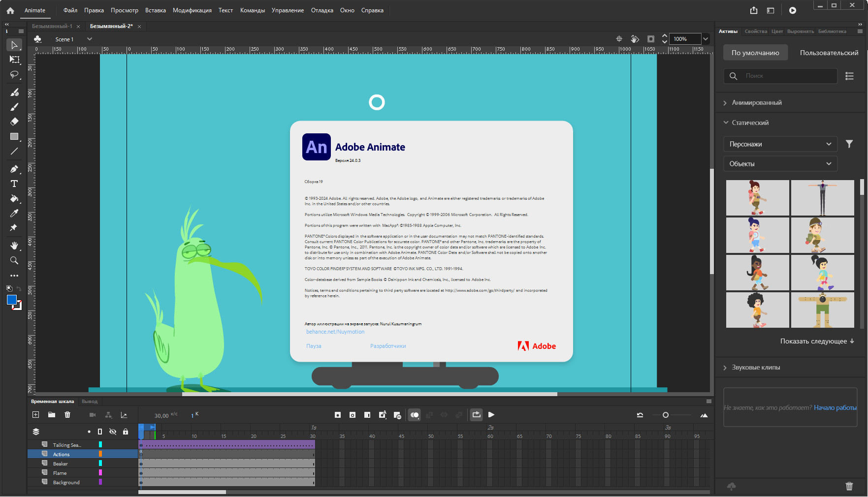Select the Text tool
The height and width of the screenshot is (497, 868).
(14, 184)
